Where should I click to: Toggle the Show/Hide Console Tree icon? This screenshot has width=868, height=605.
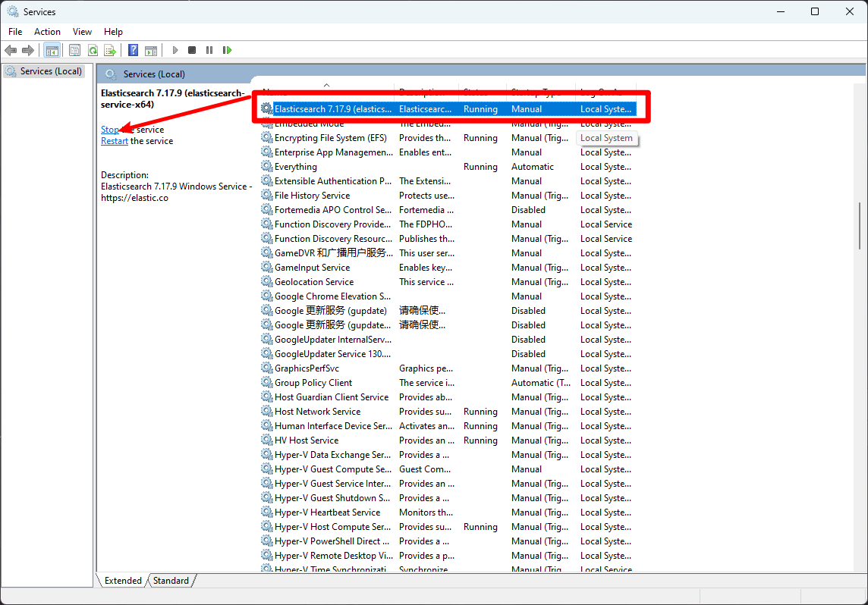52,50
